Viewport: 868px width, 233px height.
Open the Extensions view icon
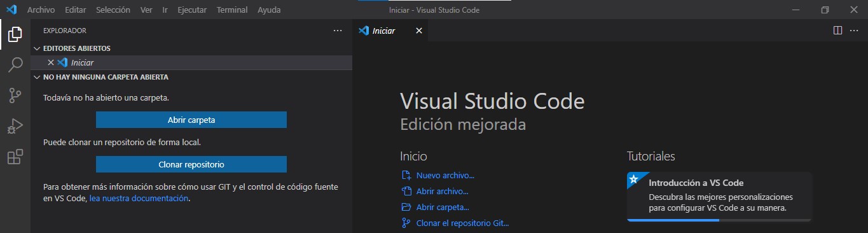pos(15,157)
